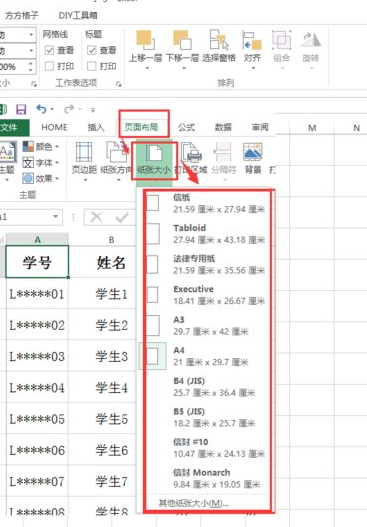Click the Paper Size (纸张大小) icon
Image resolution: width=367 pixels, height=527 pixels.
[154, 152]
